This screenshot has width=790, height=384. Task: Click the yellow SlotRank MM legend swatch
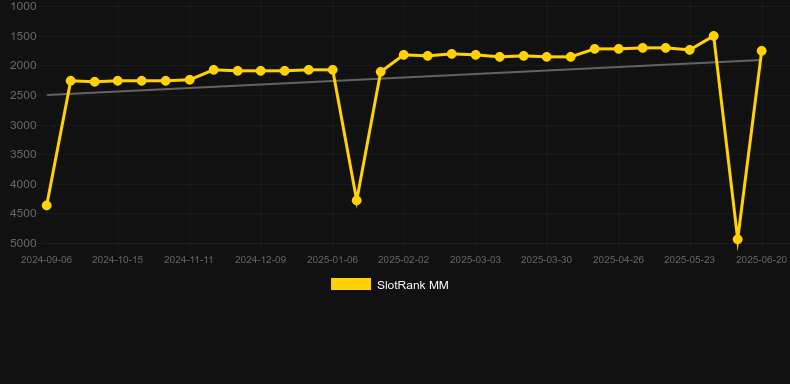point(351,285)
